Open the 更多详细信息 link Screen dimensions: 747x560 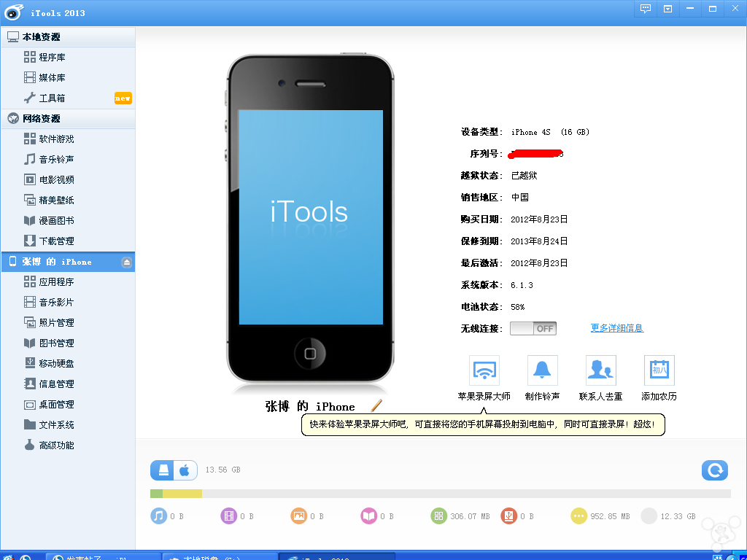[x=617, y=328]
